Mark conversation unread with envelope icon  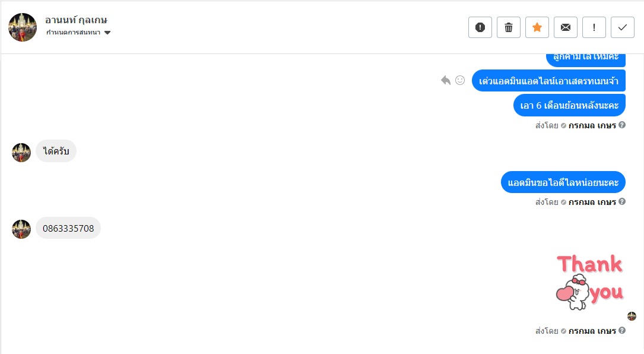566,27
